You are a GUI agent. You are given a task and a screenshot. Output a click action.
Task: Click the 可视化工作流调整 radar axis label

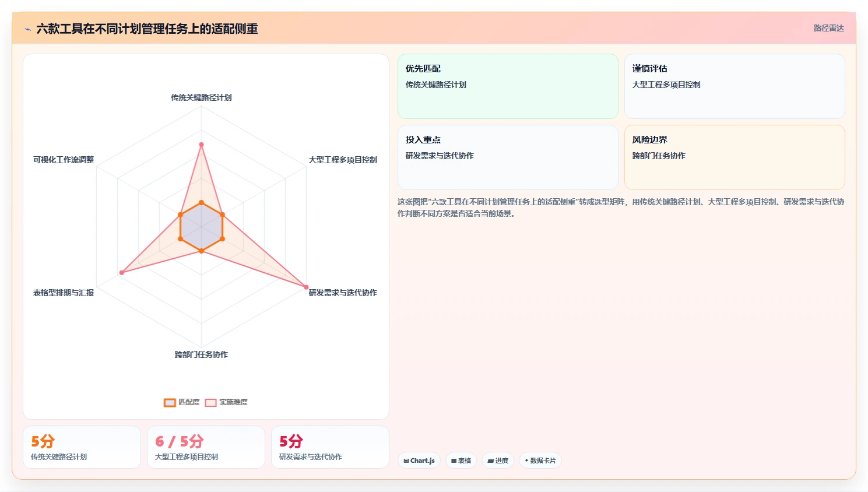point(64,160)
